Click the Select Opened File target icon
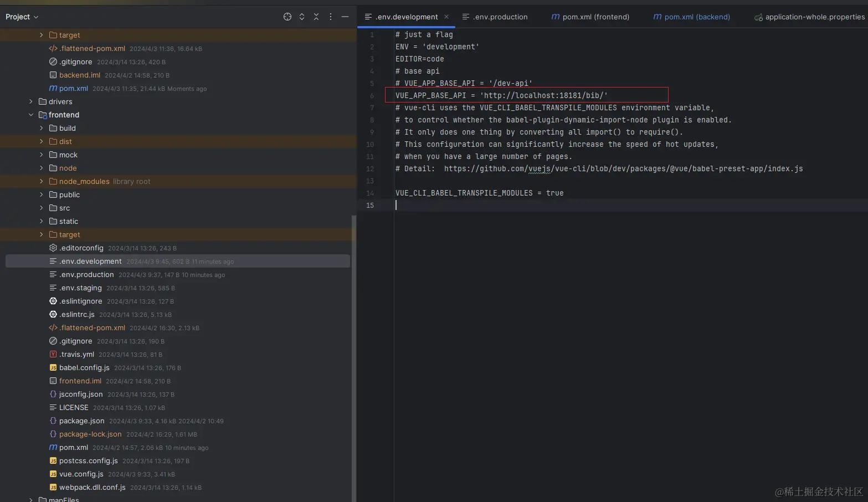868x502 pixels. point(287,17)
